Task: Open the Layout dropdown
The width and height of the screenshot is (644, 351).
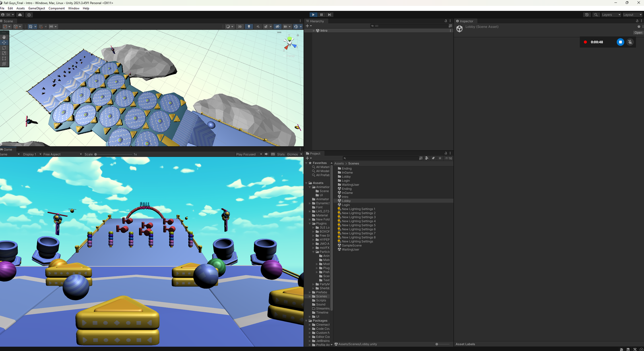Action: pyautogui.click(x=632, y=15)
